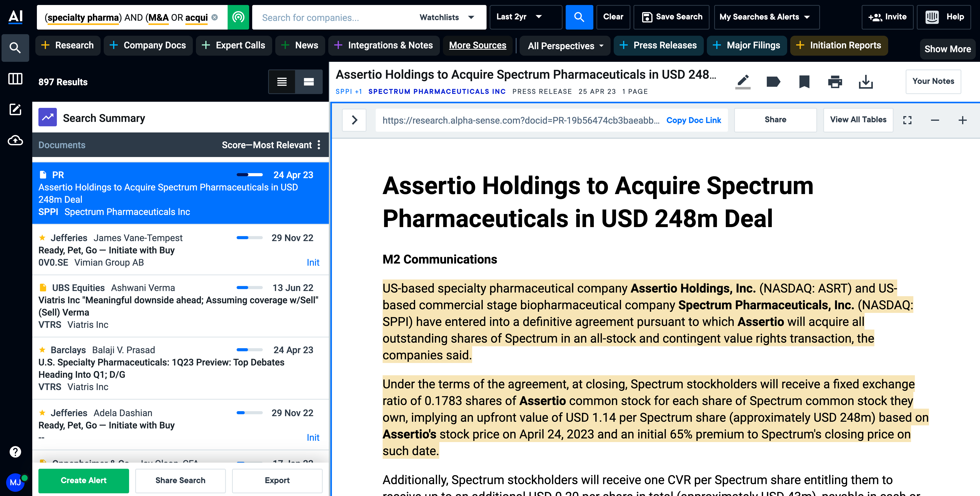
Task: Click the Clear button
Action: click(613, 17)
